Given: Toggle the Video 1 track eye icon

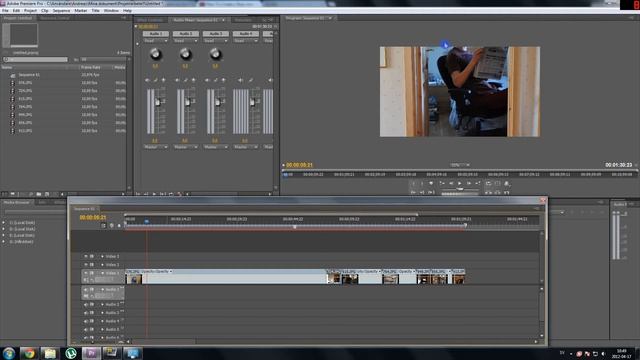Looking at the screenshot, I should click(x=86, y=273).
